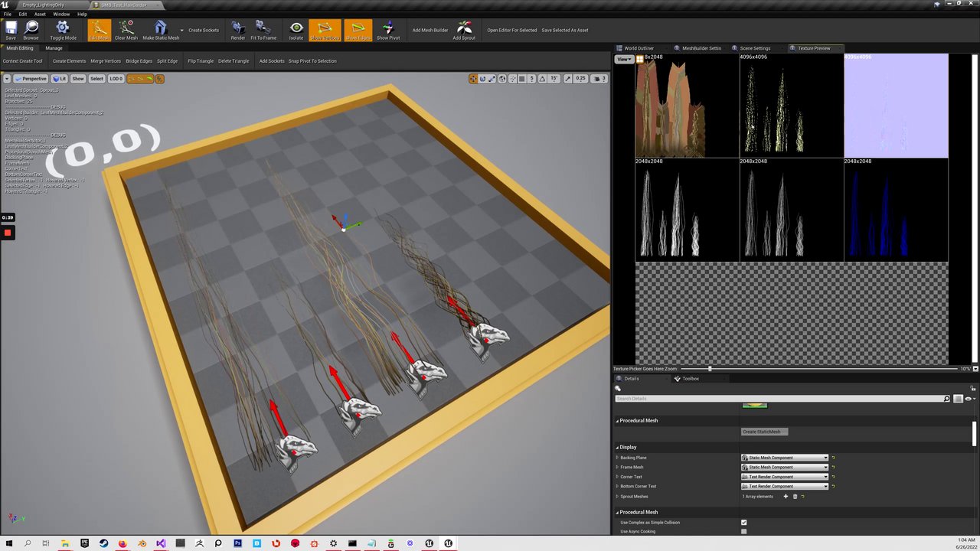Switch to the World Outliner tab
The height and width of the screenshot is (551, 980).
pyautogui.click(x=639, y=48)
